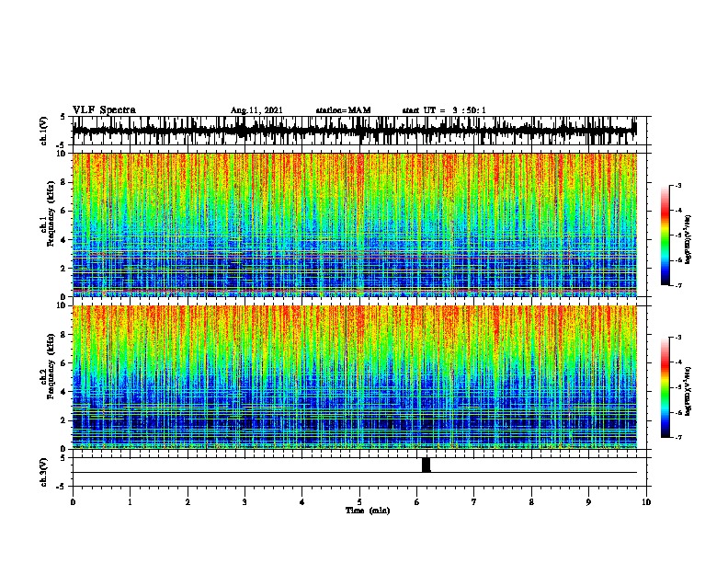
Task: Click time axis tick label "10"
Action: (646, 502)
